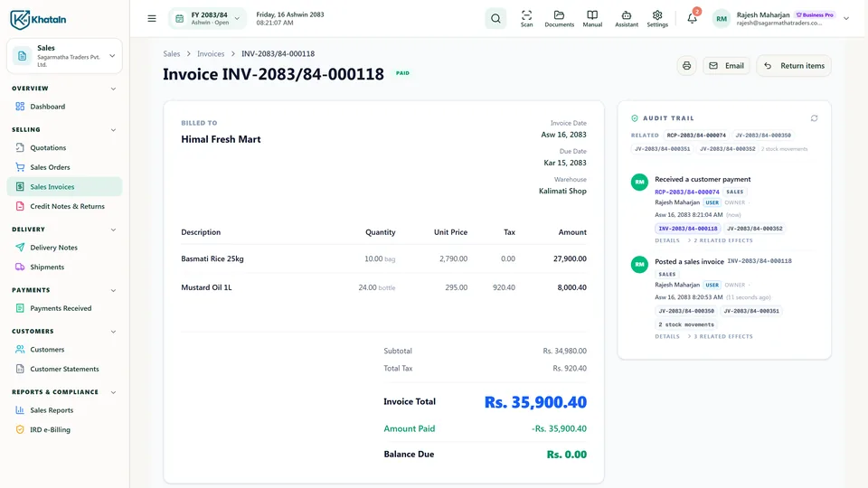Click Dashboard icon in sidebar
This screenshot has height=488, width=868.
click(20, 107)
